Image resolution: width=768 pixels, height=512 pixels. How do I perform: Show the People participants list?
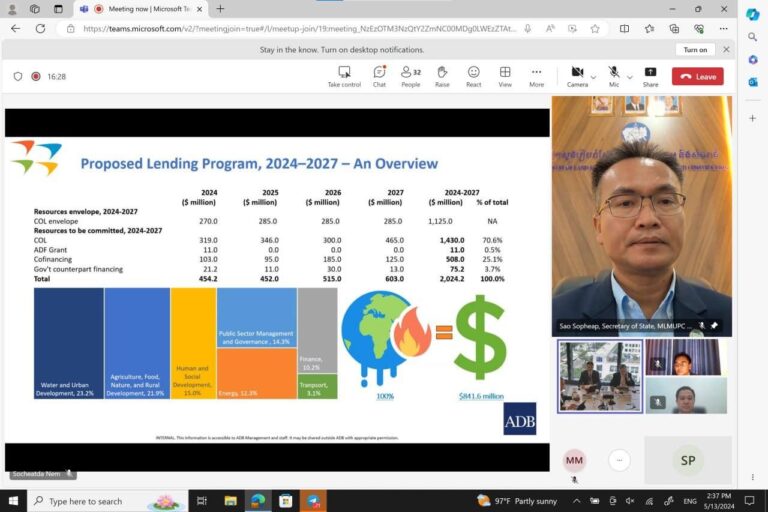[x=410, y=77]
